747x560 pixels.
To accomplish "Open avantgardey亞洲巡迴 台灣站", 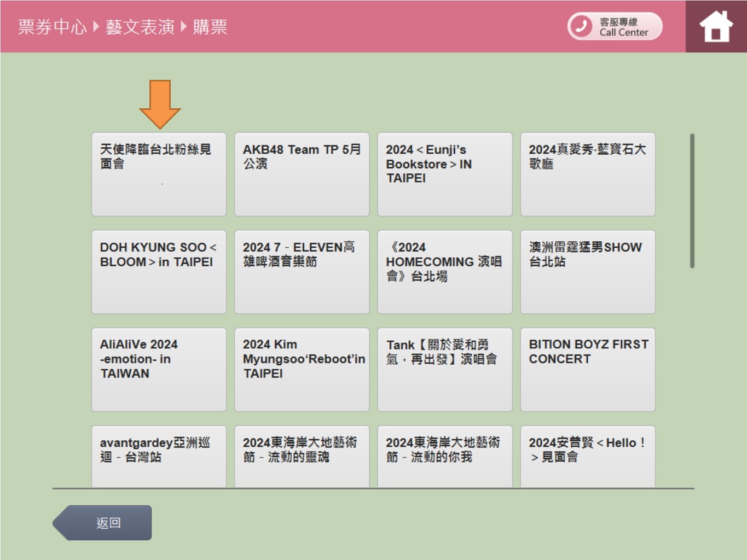I will tap(159, 456).
